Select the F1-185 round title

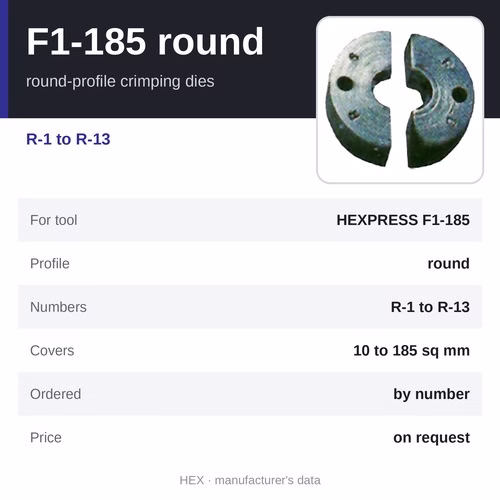145,42
